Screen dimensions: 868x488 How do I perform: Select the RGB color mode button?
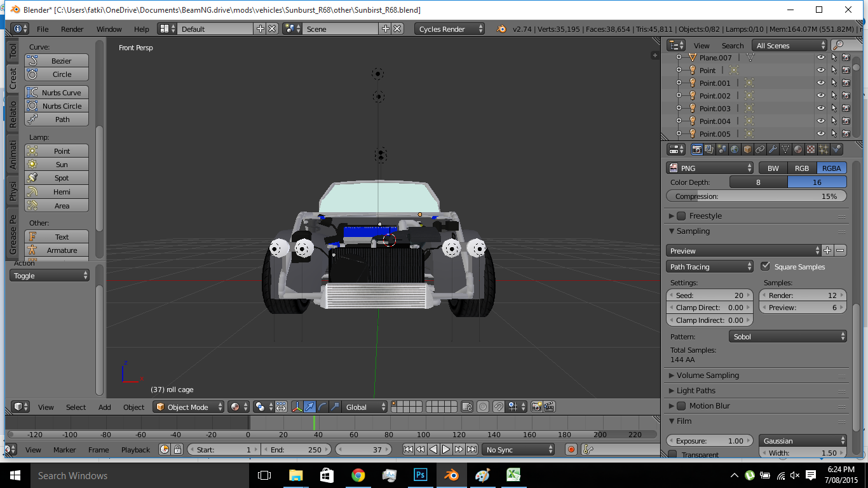(x=802, y=168)
